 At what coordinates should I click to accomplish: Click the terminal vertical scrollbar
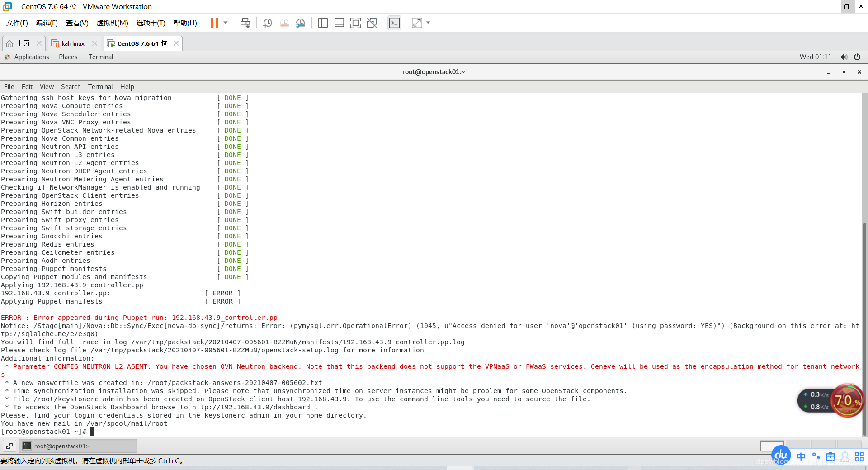pos(865,329)
